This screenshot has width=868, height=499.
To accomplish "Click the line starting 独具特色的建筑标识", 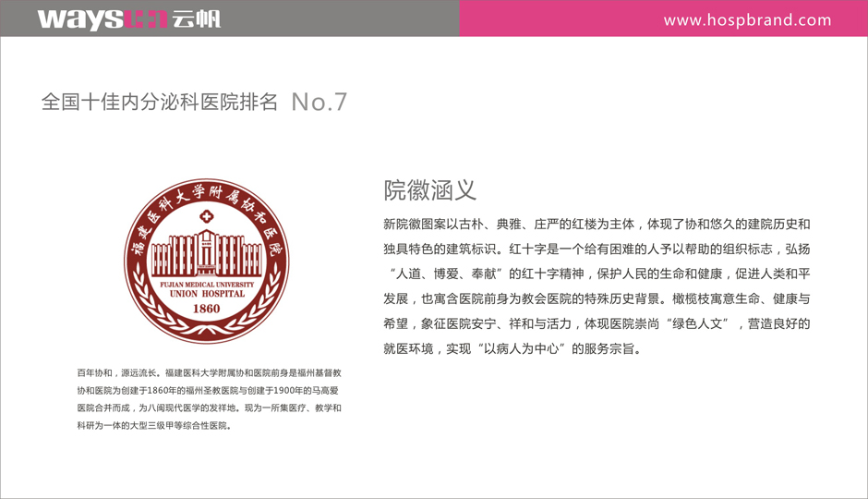I will click(x=597, y=249).
